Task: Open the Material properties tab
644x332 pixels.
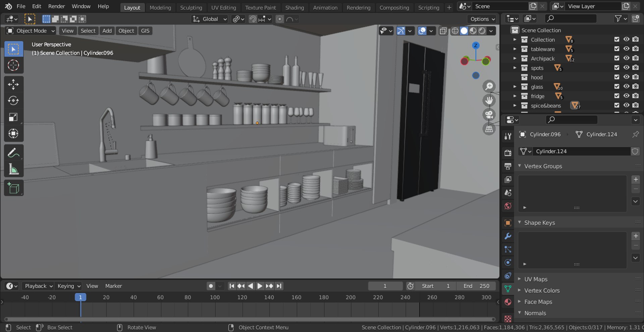Action: (508, 302)
